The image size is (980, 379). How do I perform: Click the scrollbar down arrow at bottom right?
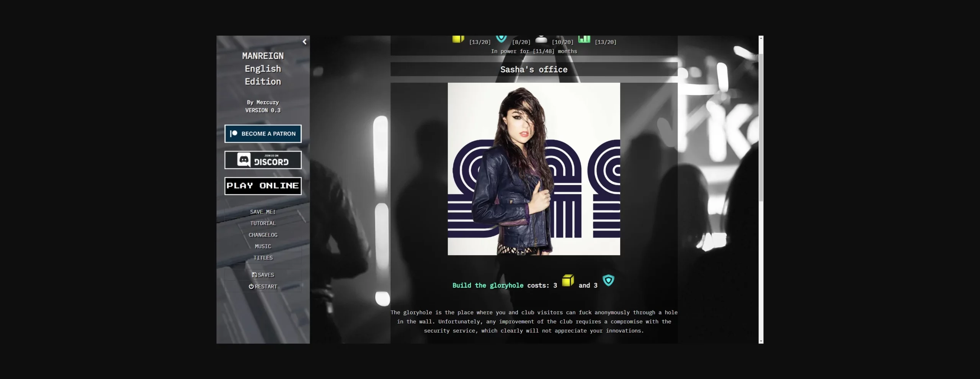(761, 341)
